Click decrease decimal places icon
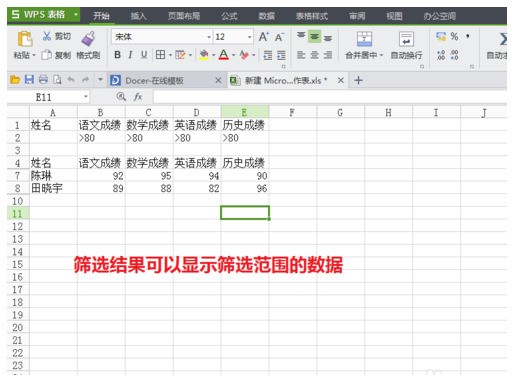Screen dimensions: 529x375 pos(454,55)
